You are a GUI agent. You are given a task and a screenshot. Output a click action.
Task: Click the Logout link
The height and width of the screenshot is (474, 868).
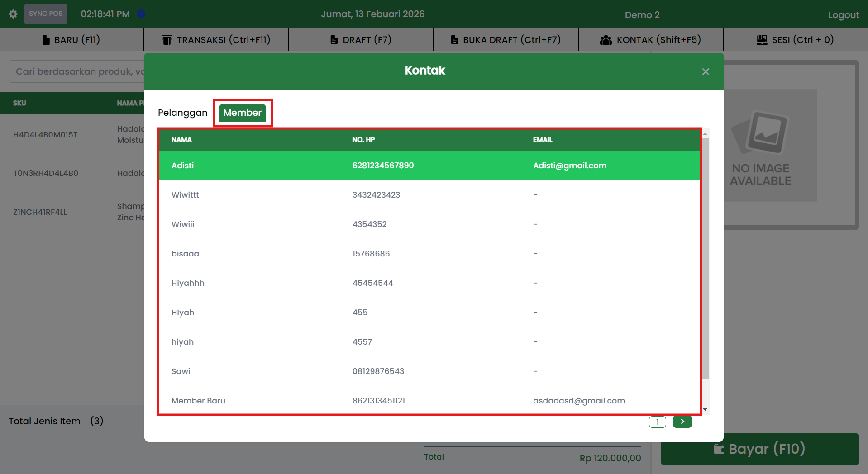coord(843,15)
